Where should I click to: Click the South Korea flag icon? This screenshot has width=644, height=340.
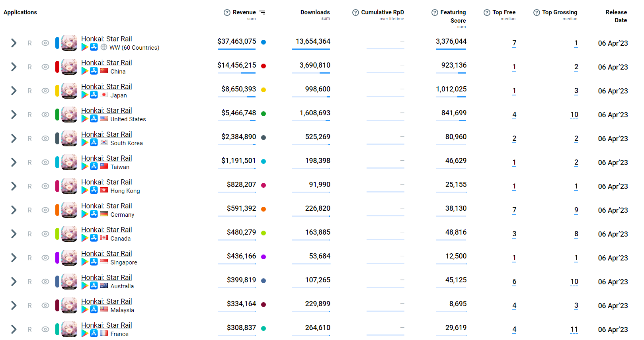(x=104, y=142)
